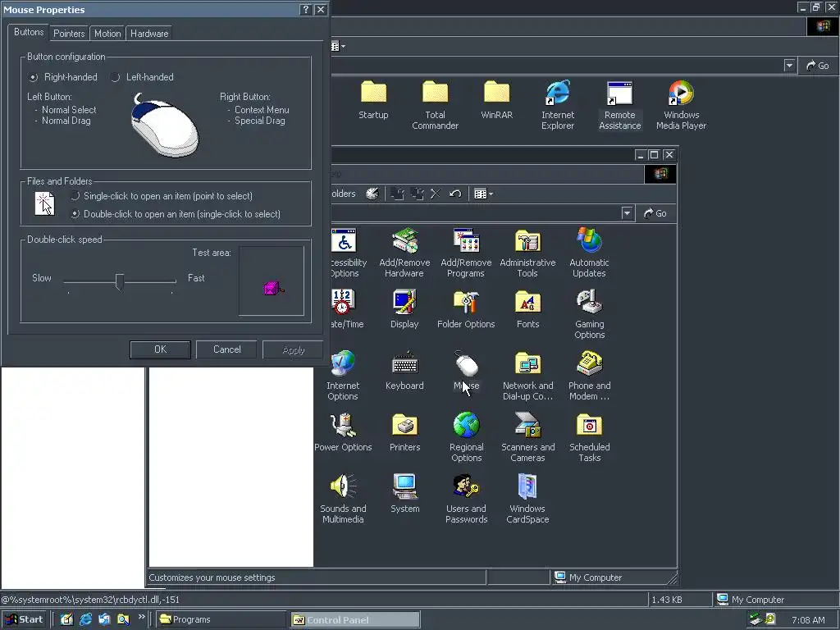This screenshot has height=630, width=840.
Task: Open Internet Options applet
Action: coord(343,376)
